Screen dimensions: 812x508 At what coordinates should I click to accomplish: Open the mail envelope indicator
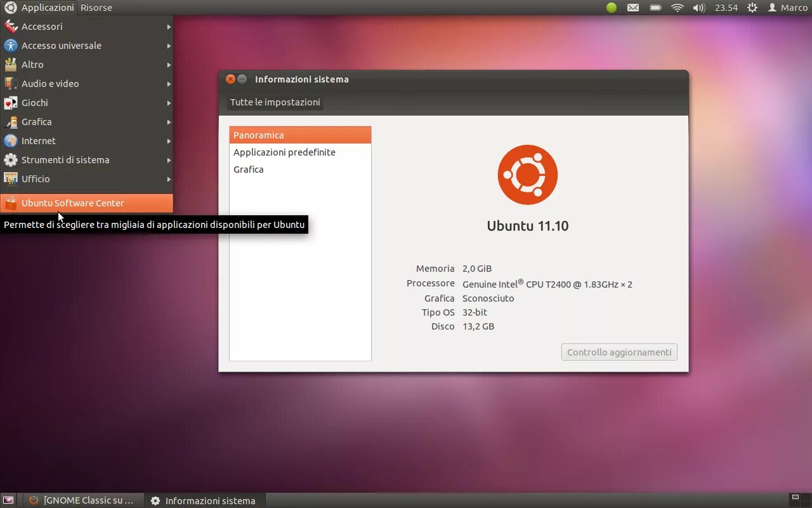[633, 8]
